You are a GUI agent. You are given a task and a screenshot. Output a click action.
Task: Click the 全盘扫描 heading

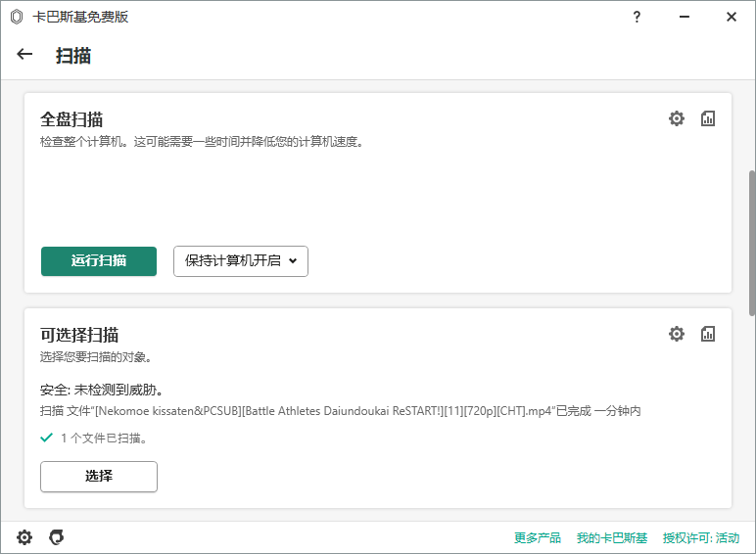click(x=71, y=119)
